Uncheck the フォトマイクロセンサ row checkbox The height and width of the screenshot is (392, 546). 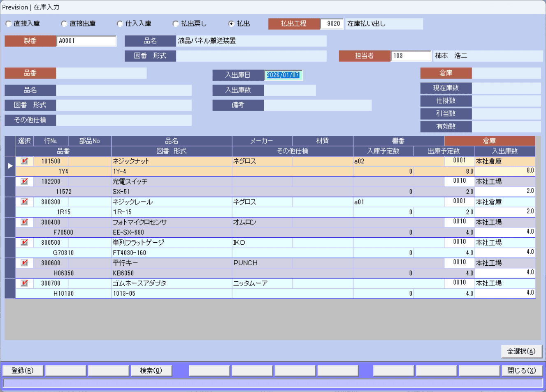(24, 222)
